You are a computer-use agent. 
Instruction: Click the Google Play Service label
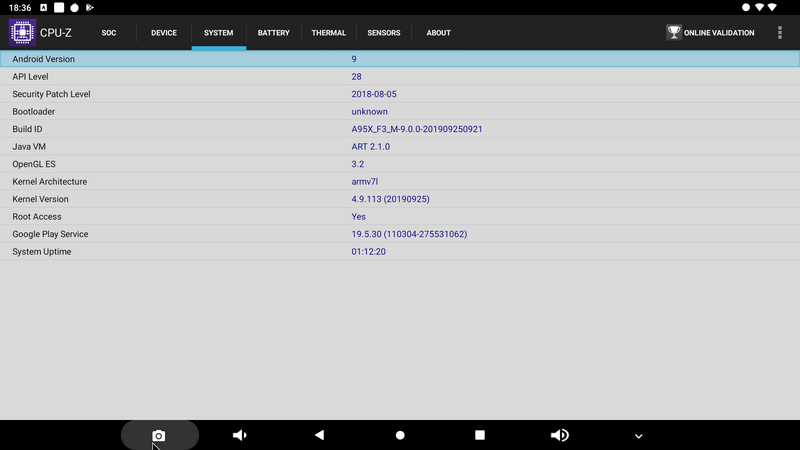[50, 234]
